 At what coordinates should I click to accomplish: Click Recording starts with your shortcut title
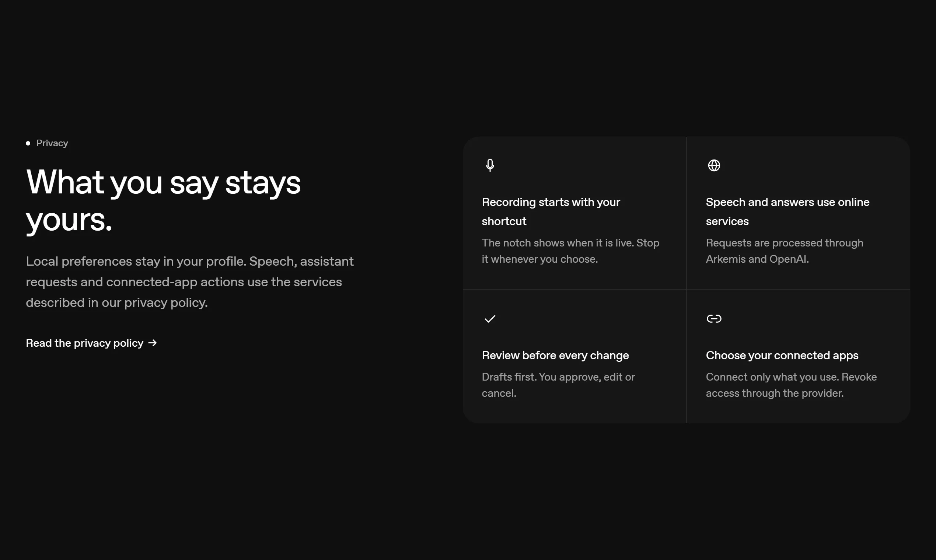point(551,211)
